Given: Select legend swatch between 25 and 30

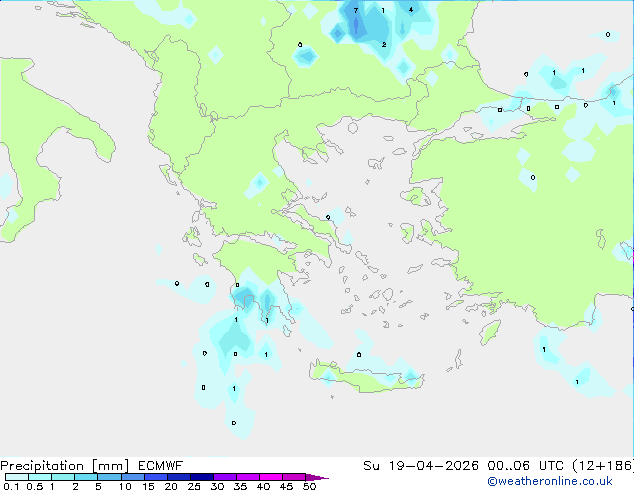Looking at the screenshot, I should point(201,477).
